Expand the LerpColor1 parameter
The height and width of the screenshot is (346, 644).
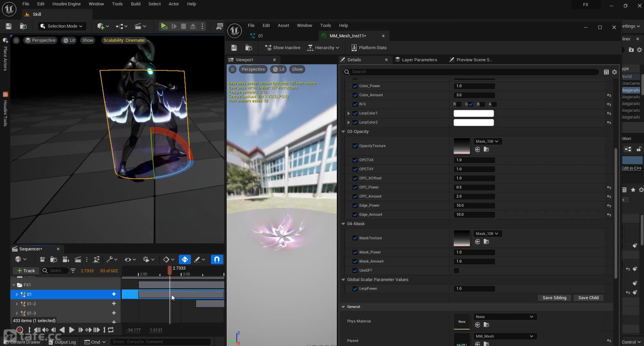click(349, 113)
